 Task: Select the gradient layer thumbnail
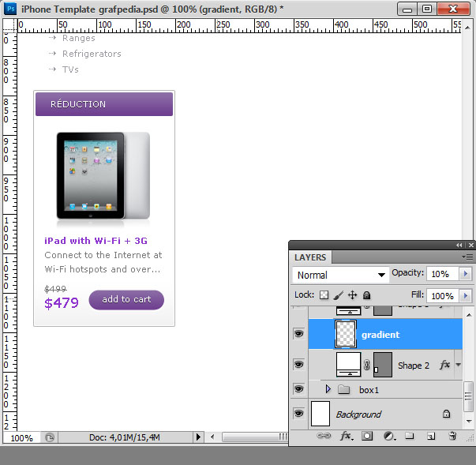(346, 334)
